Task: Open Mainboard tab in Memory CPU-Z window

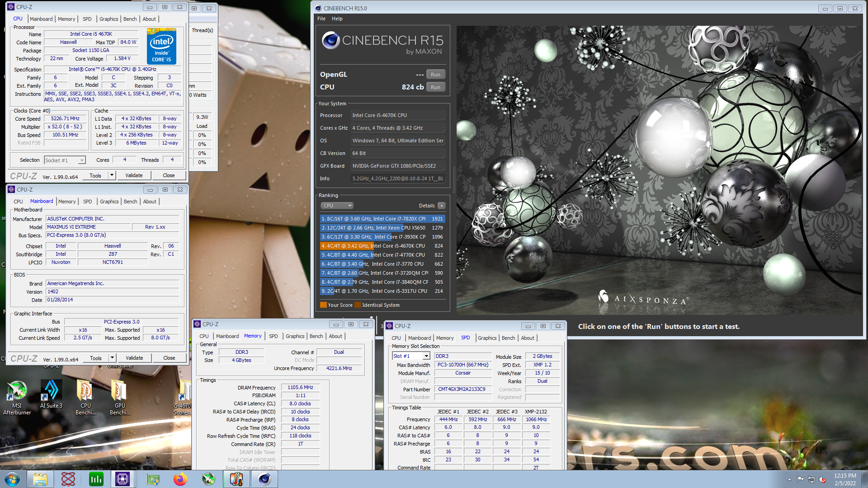Action: click(227, 336)
